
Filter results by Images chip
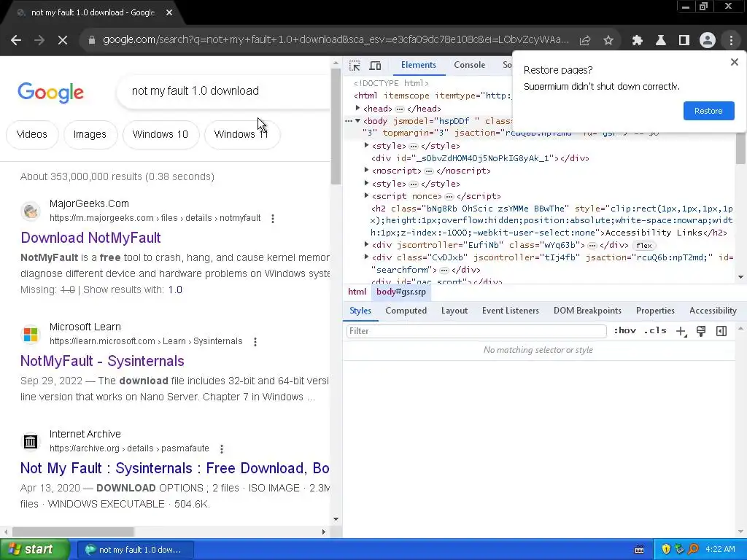[90, 134]
